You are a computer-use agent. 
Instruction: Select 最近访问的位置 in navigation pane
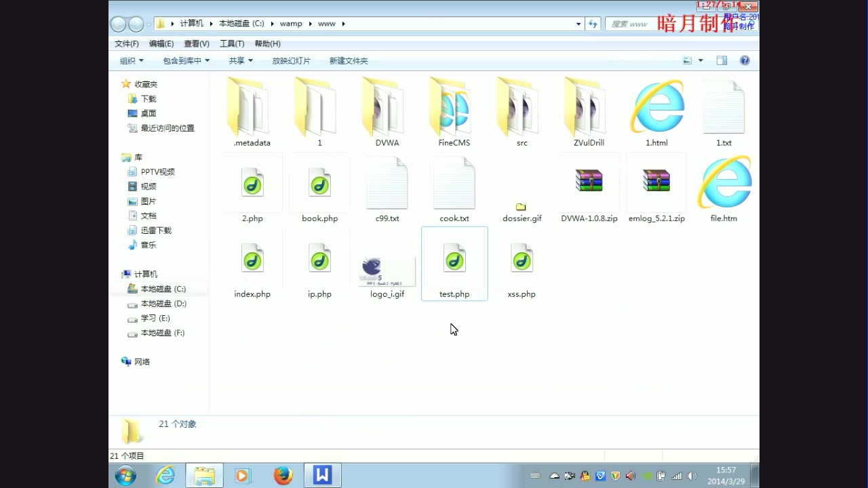(x=167, y=128)
